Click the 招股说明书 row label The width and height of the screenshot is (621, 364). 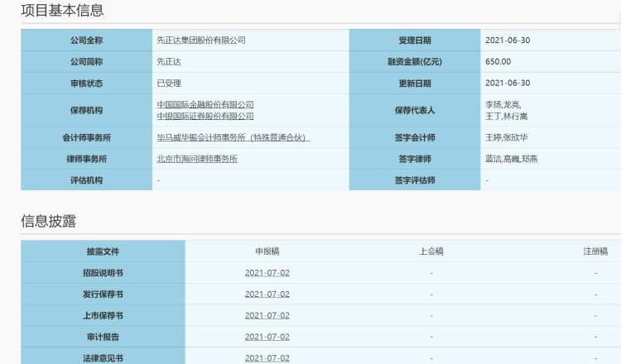[103, 273]
